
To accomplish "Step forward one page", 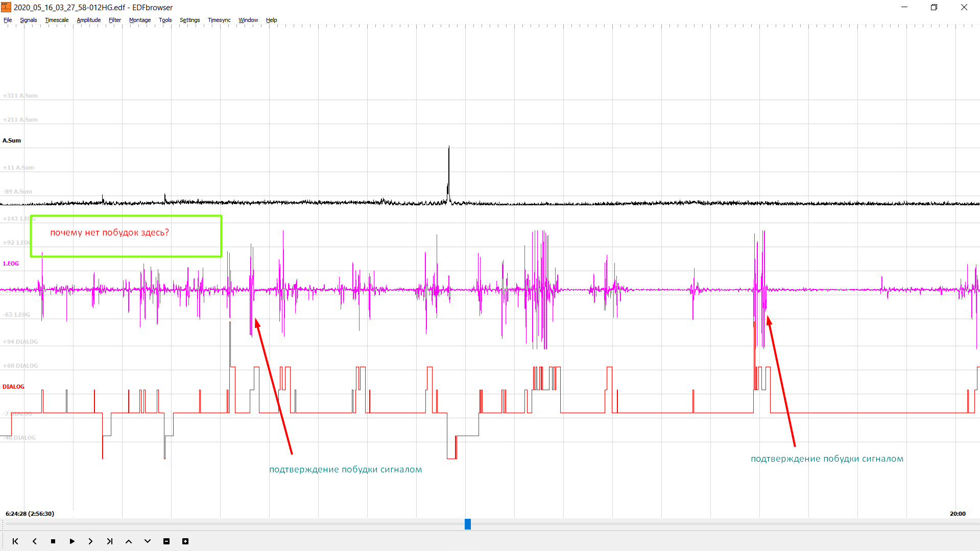I will [91, 541].
